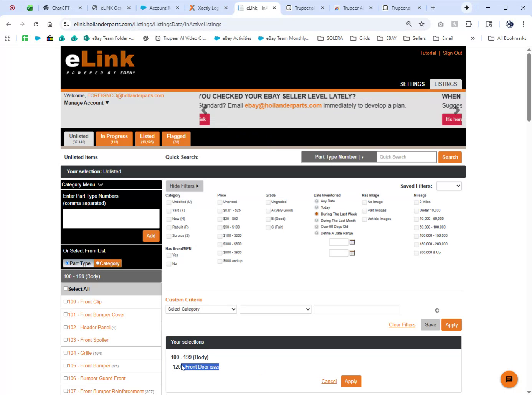532x395 pixels.
Task: Close the ChatGPT browser tab
Action: [x=80, y=8]
